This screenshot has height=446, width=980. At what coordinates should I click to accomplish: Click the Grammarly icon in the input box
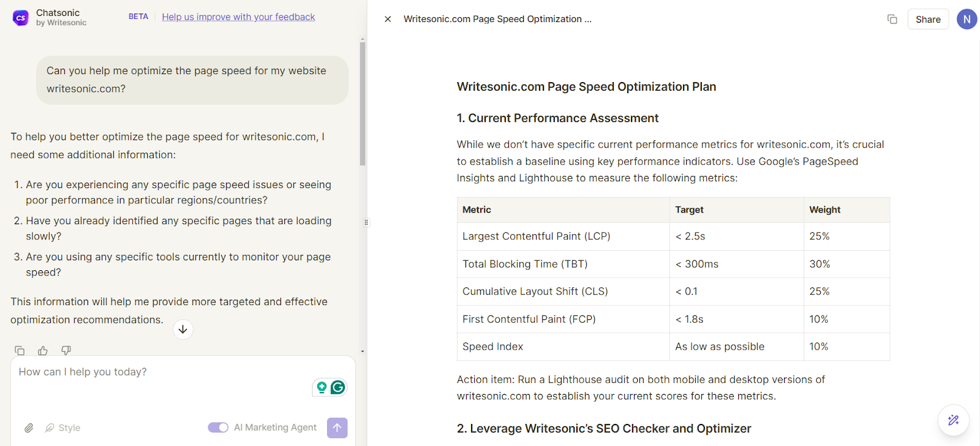point(337,387)
